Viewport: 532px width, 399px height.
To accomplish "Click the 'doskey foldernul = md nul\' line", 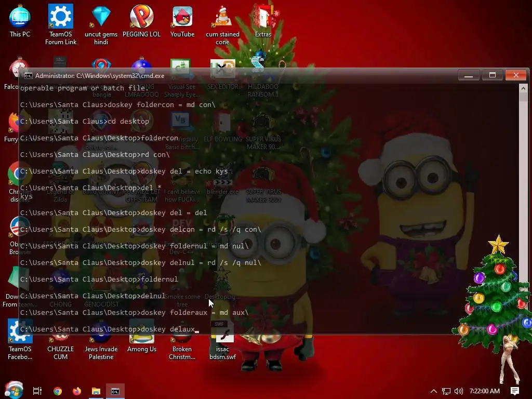I will [135, 246].
